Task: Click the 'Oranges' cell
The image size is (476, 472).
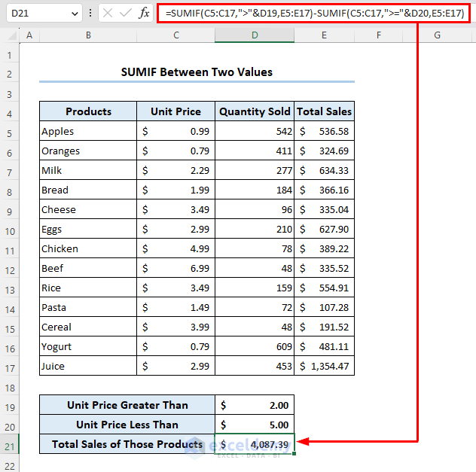Action: 88,151
